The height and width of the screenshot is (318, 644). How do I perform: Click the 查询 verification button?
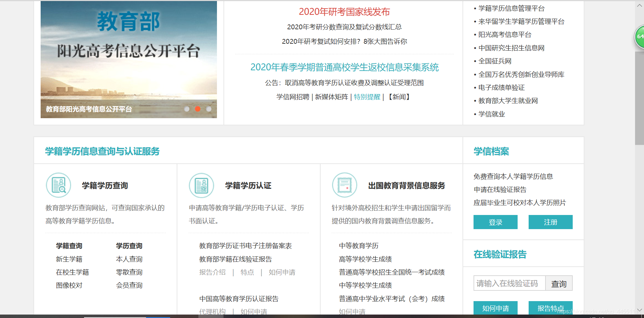point(559,284)
